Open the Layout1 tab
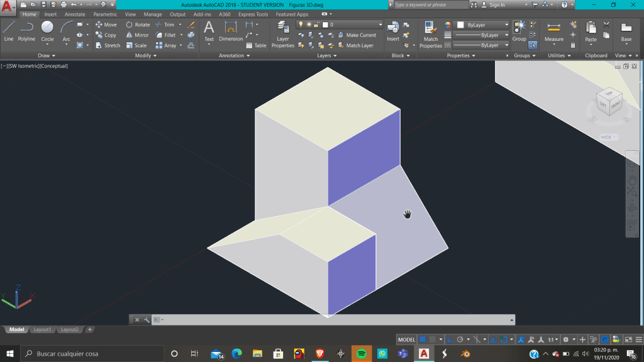Viewport: 644px width, 362px height. [42, 329]
